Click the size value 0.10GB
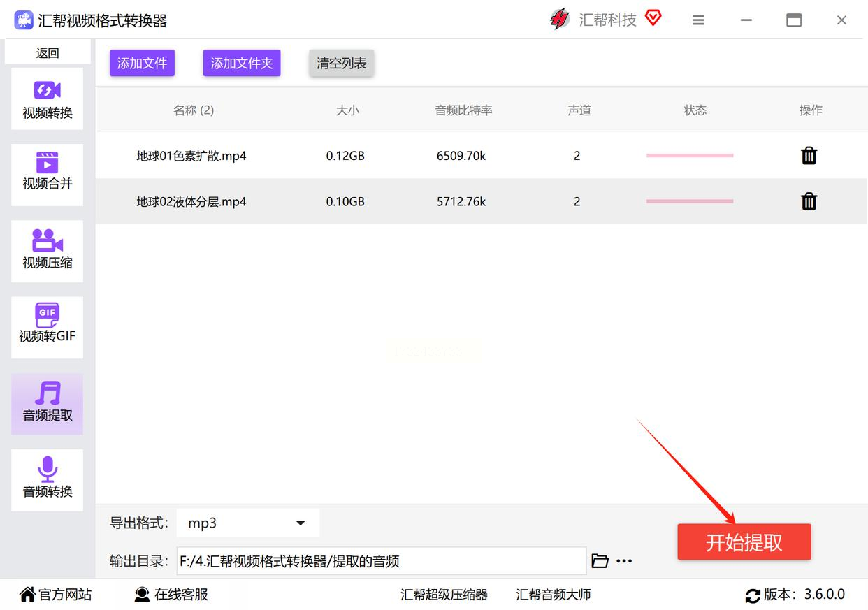Image resolution: width=868 pixels, height=610 pixels. (x=345, y=202)
